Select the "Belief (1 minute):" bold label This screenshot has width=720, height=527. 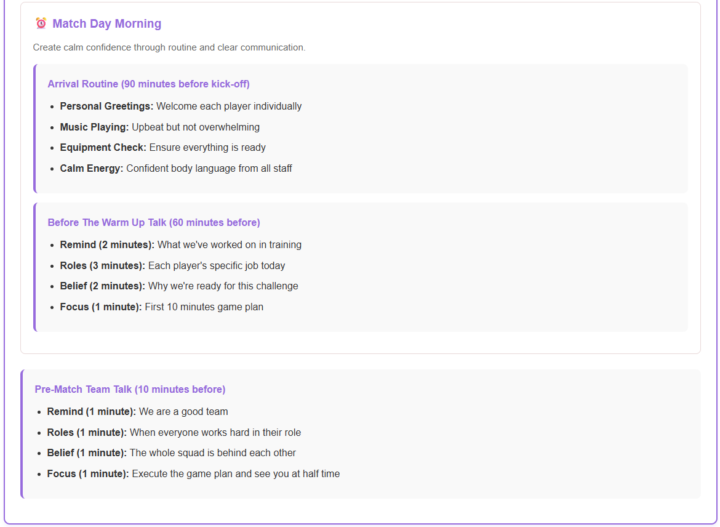tap(88, 453)
